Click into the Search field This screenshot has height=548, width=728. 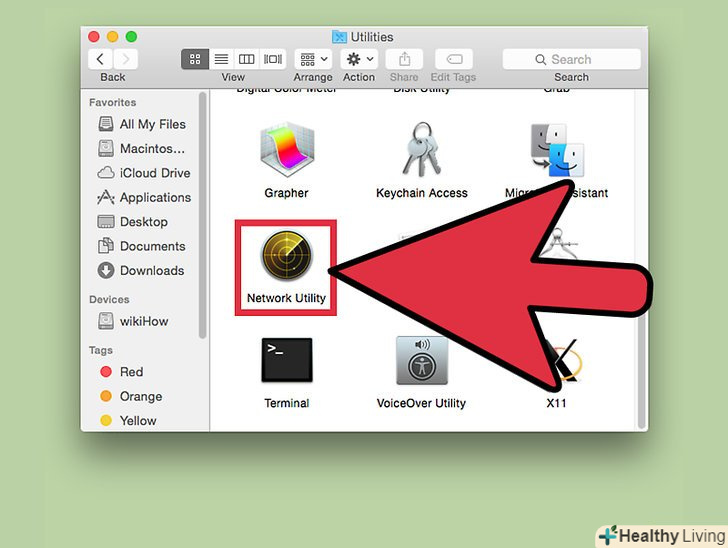coord(572,59)
